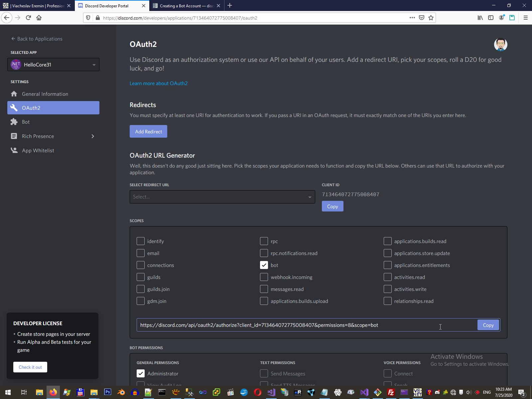The image size is (532, 399).
Task: Open the Firefox Library
Action: [x=480, y=18]
